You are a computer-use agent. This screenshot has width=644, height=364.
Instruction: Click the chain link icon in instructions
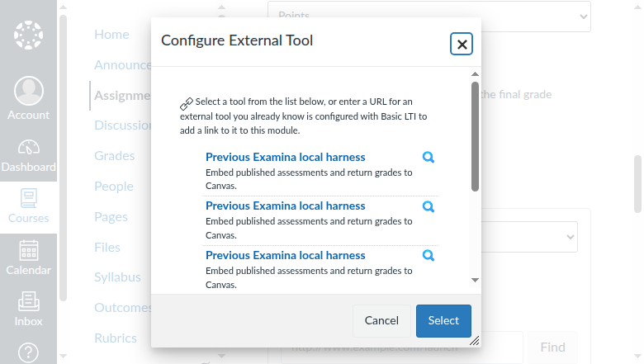(x=187, y=103)
